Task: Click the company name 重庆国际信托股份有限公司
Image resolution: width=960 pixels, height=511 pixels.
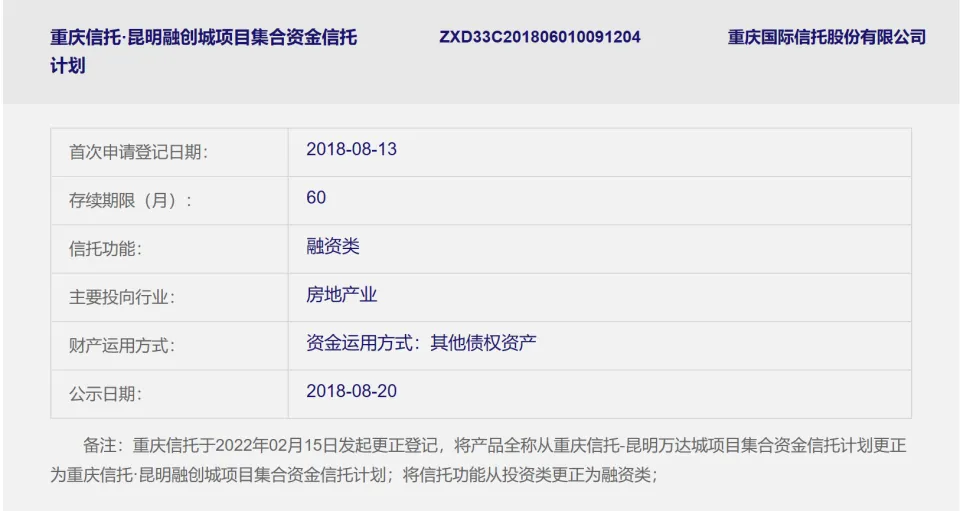Action: (826, 37)
